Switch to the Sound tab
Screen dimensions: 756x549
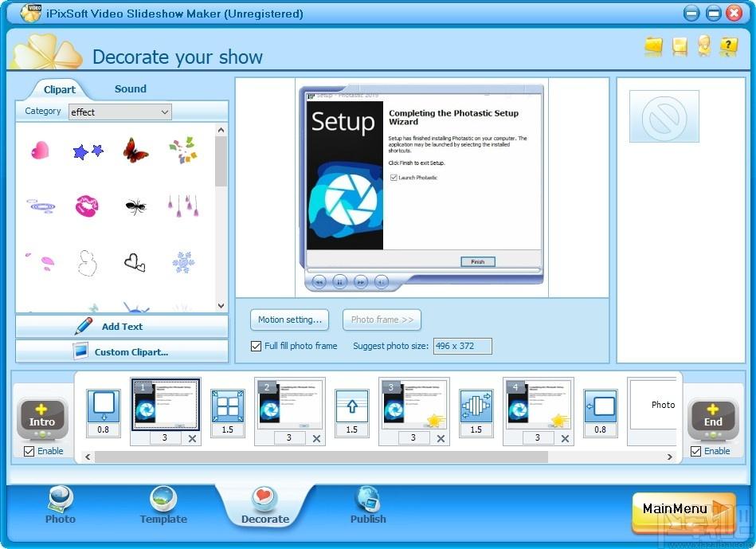(x=130, y=88)
